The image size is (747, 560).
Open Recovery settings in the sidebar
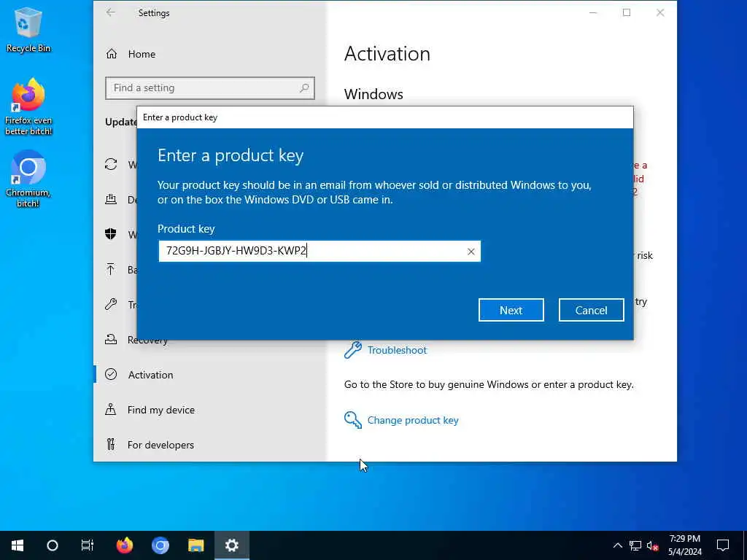point(147,340)
